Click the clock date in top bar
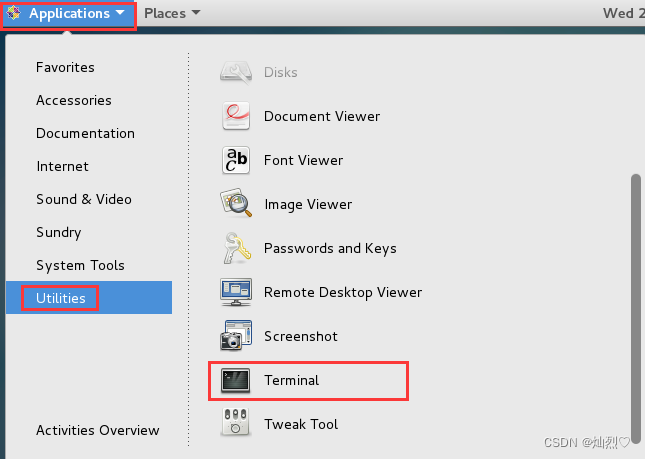Viewport: 645px width, 459px height. pyautogui.click(x=624, y=13)
